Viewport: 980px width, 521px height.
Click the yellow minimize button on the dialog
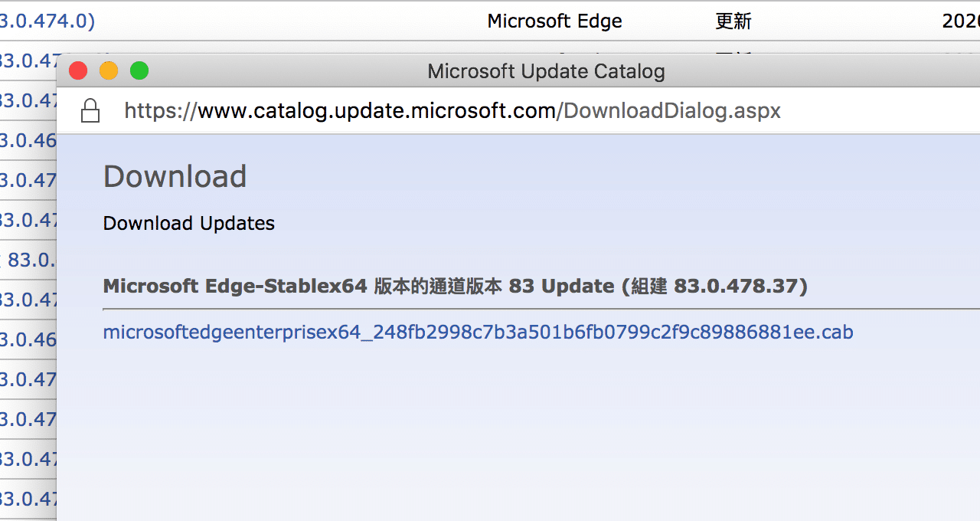point(109,70)
